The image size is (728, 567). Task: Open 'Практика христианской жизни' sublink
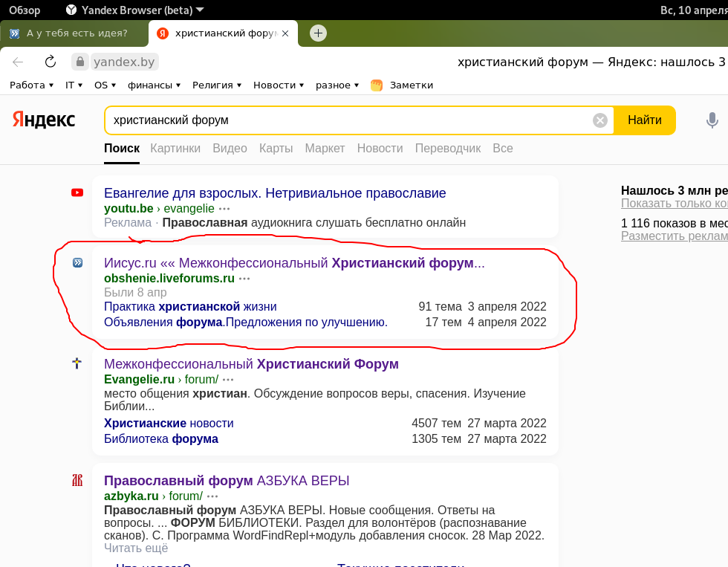190,306
